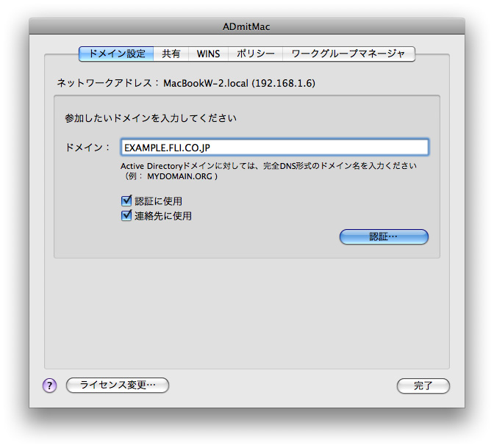Click the MacBookW-2.local network address text
This screenshot has height=448, width=494.
[x=239, y=83]
